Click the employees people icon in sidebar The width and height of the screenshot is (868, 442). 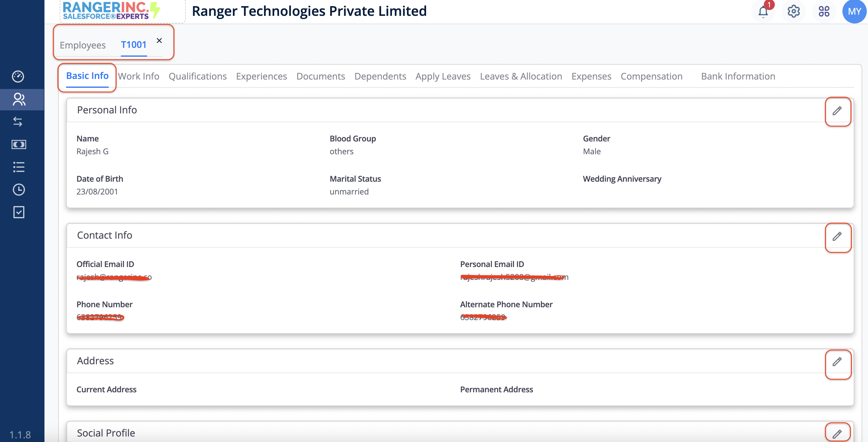19,99
